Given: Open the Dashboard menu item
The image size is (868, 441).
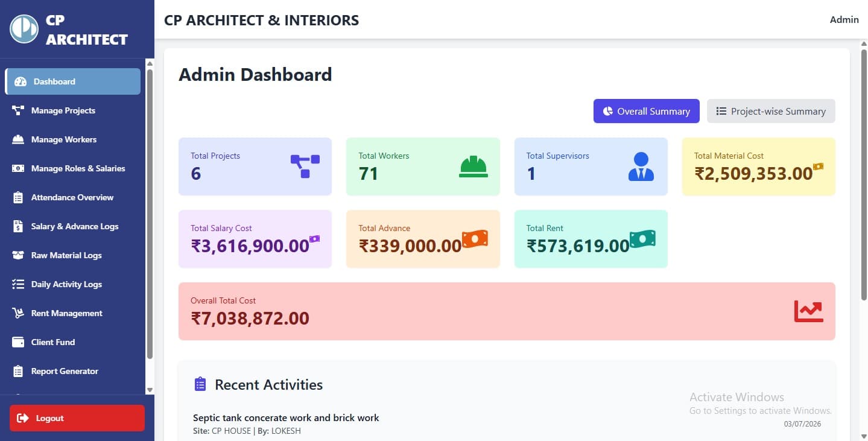Looking at the screenshot, I should pyautogui.click(x=73, y=81).
